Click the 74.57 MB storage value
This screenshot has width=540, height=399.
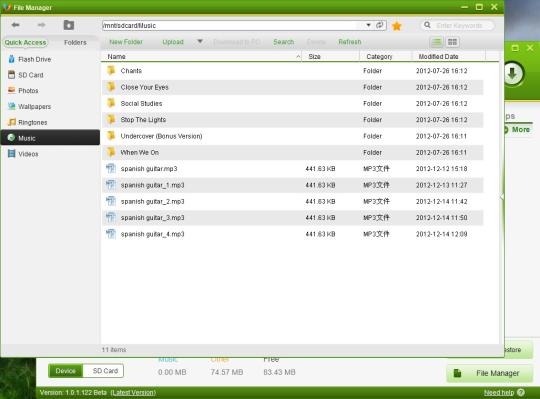(x=227, y=372)
